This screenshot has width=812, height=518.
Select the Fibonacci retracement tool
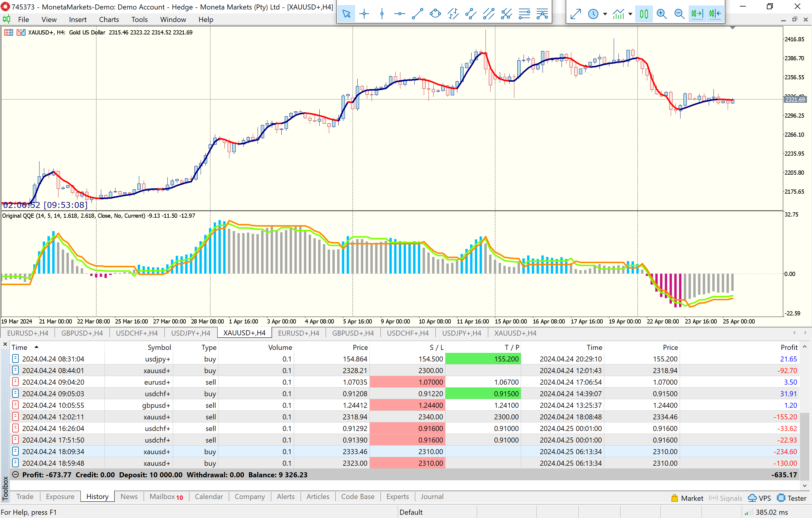[x=524, y=14]
